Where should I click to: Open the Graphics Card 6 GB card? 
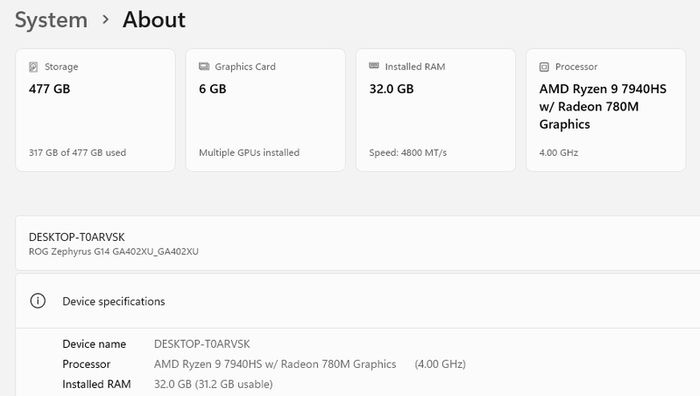[x=266, y=110]
